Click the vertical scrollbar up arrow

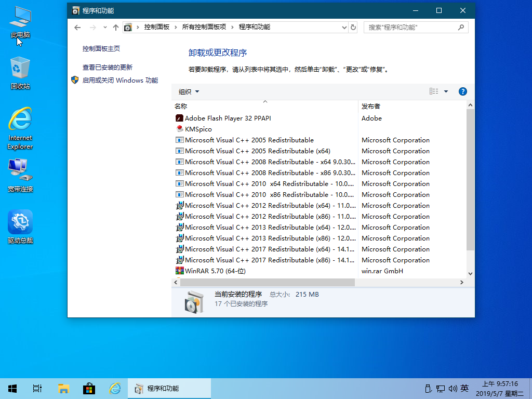click(470, 105)
